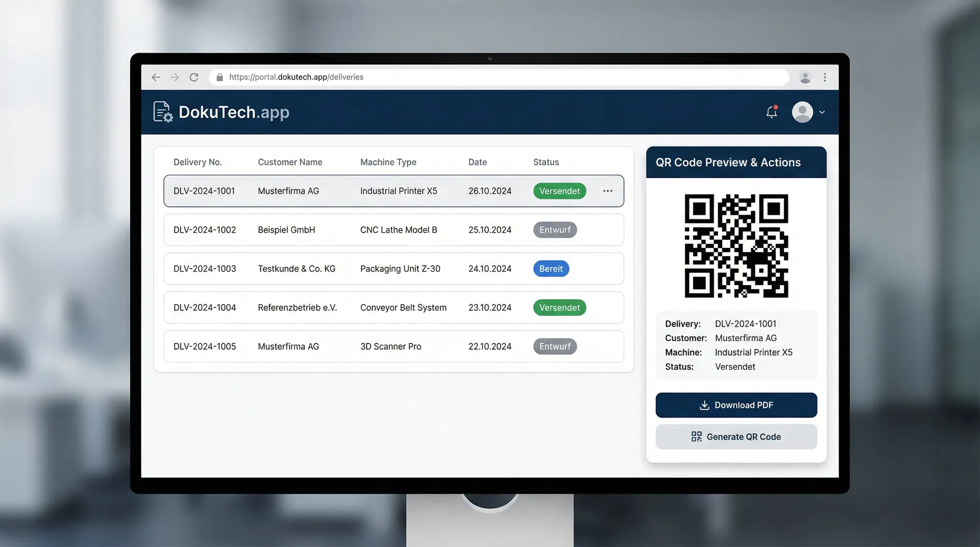Click the browser forward arrow
Viewport: 980px width, 547px height.
tap(175, 77)
